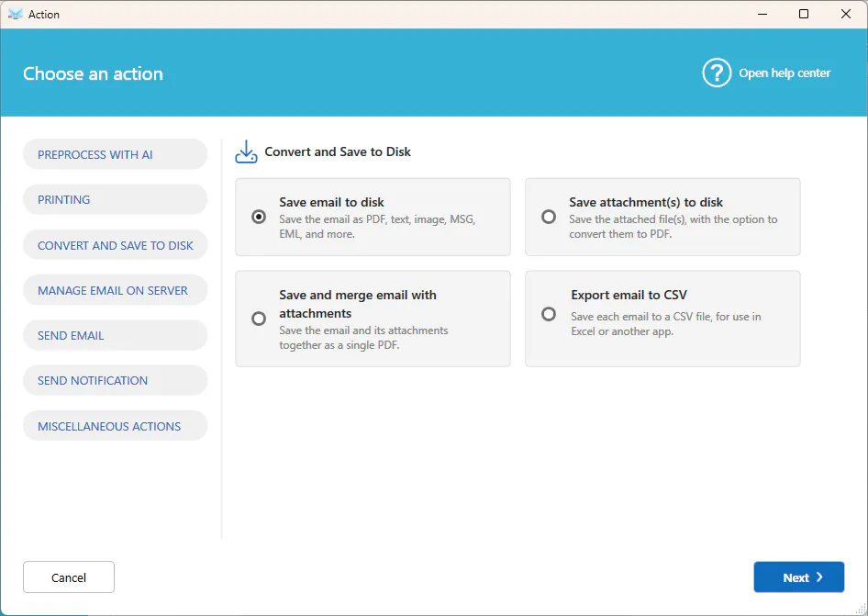Viewport: 868px width, 616px height.
Task: Minimize the Action window
Action: pyautogui.click(x=762, y=14)
